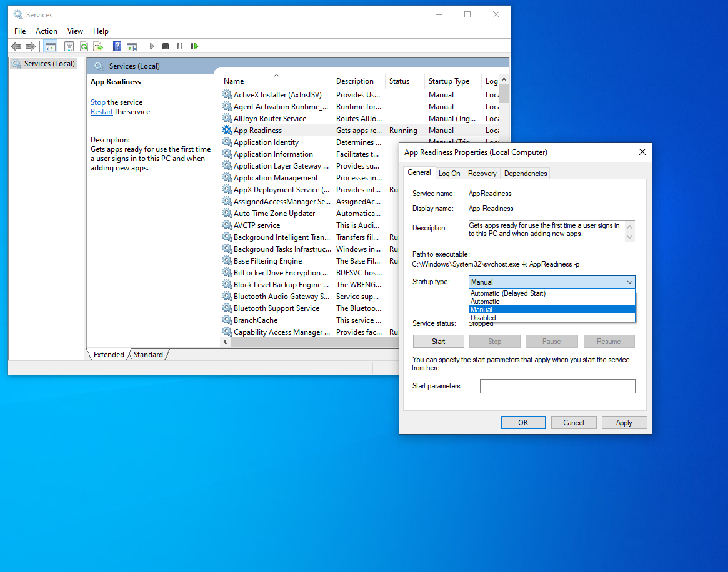Open the Startup type combo box

[552, 282]
